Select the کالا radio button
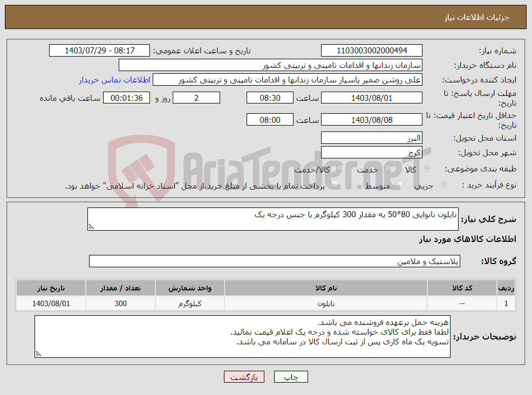The height and width of the screenshot is (395, 532). [427, 168]
